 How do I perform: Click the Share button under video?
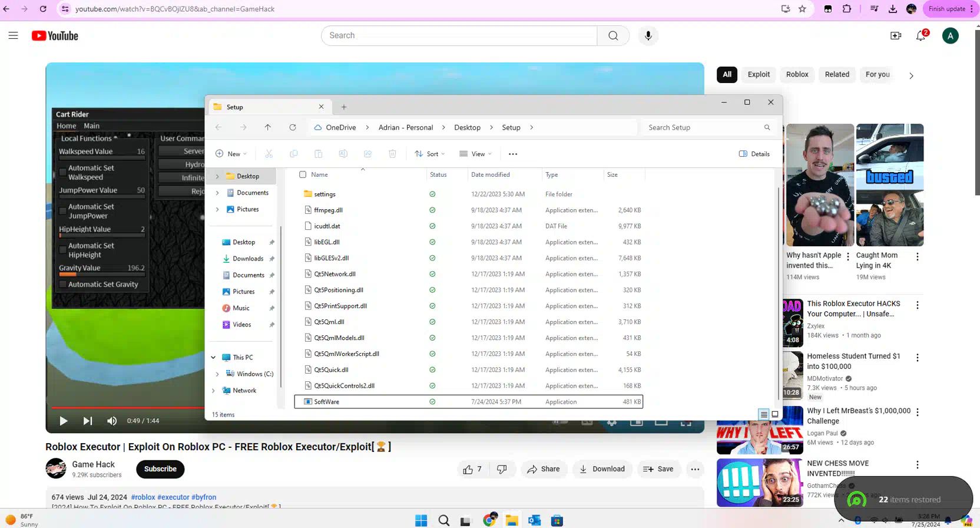tap(544, 469)
